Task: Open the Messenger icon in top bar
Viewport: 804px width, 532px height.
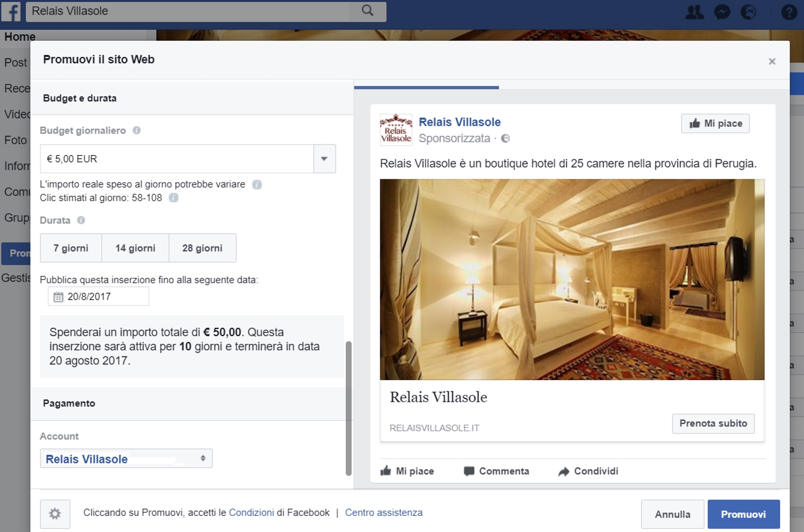Action: [722, 12]
